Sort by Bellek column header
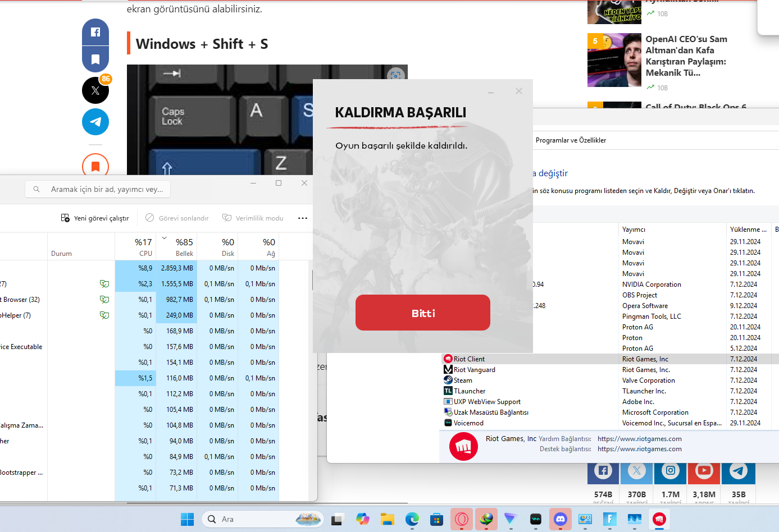Screen dimensions: 779x532 click(176, 247)
